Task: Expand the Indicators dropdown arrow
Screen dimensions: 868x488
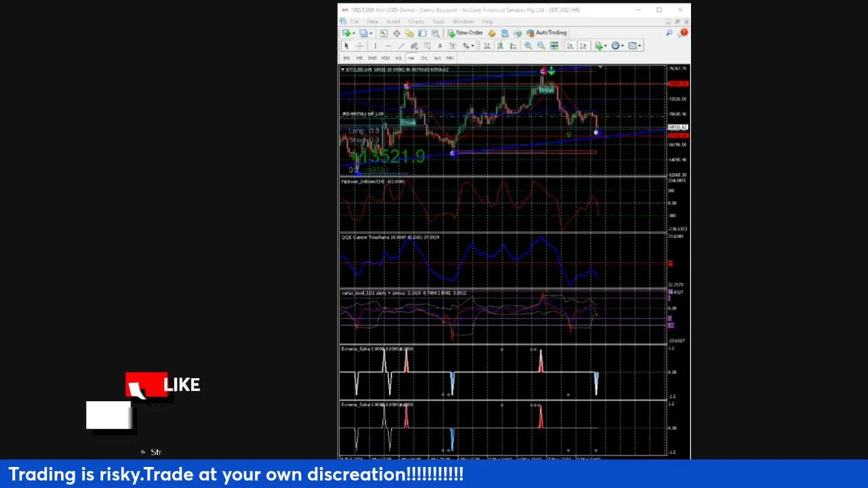Action: (606, 45)
